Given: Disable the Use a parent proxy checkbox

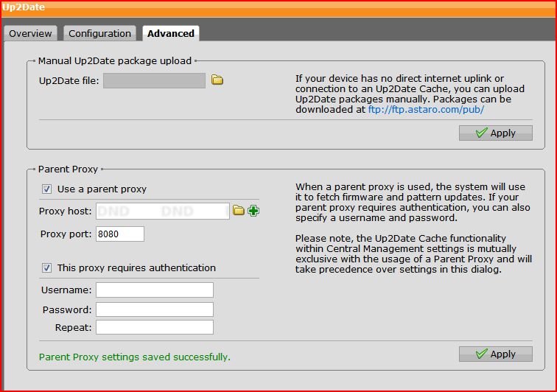Looking at the screenshot, I should [x=46, y=189].
